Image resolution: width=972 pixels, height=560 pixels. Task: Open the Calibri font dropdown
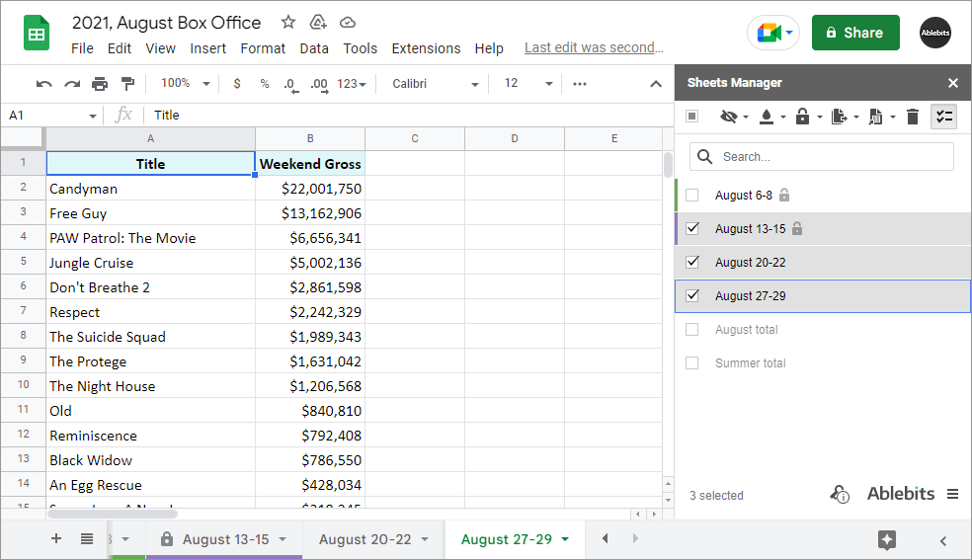coord(435,84)
